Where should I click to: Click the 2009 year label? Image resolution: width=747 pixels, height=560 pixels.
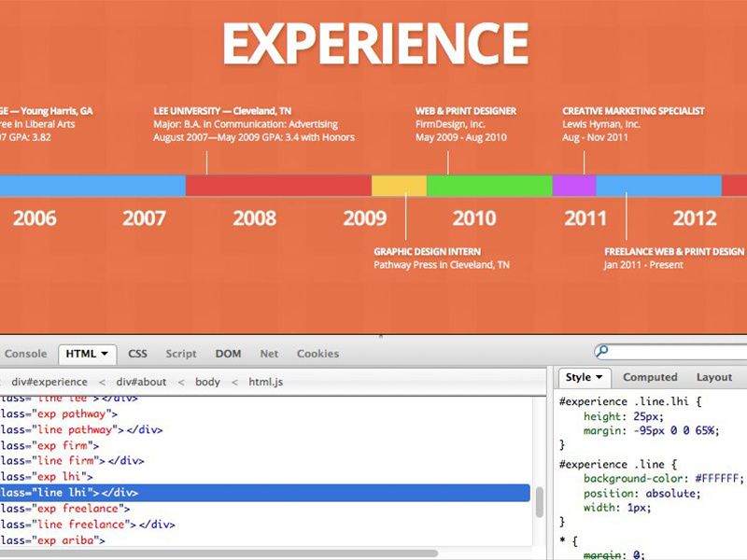click(x=365, y=218)
